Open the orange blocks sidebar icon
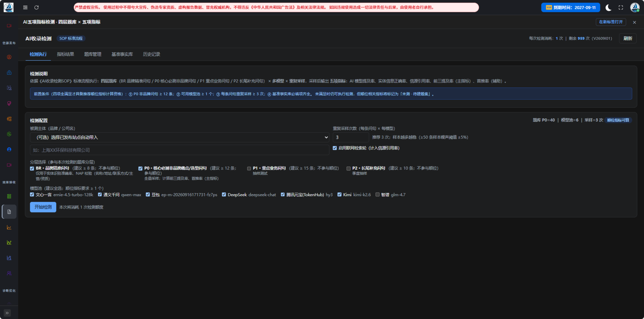The image size is (644, 319). pyautogui.click(x=9, y=119)
